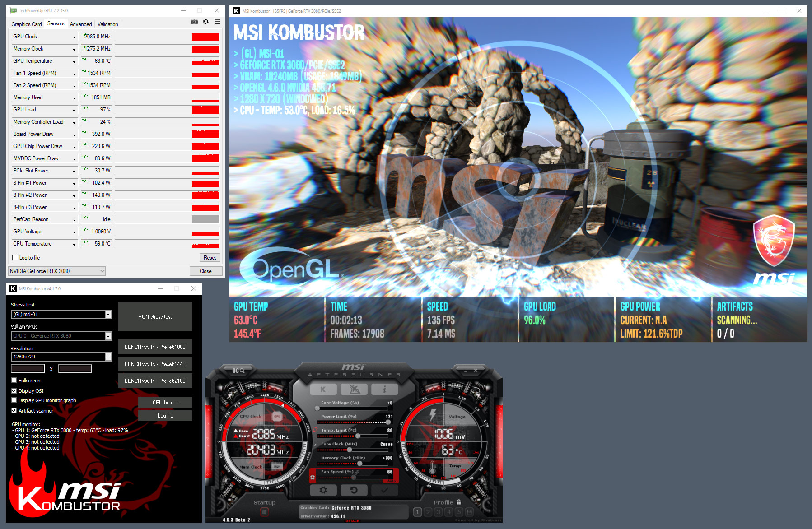Click RUN stress test in Kombustor
The height and width of the screenshot is (529, 812).
pyautogui.click(x=155, y=317)
